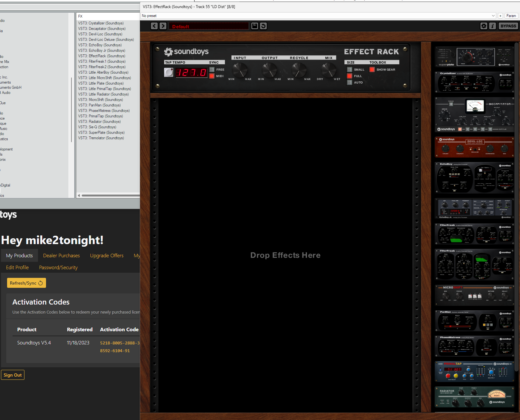
Task: Click BYPASS in the Effect Rack
Action: (x=508, y=26)
